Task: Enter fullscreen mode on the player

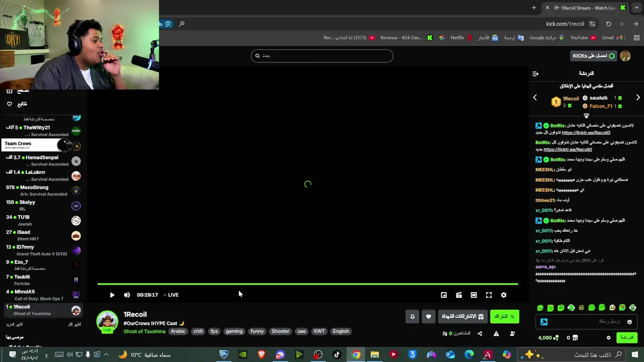Action: pyautogui.click(x=489, y=295)
